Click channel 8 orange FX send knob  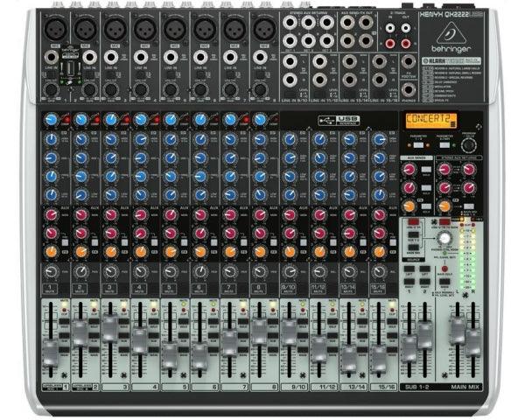point(260,252)
